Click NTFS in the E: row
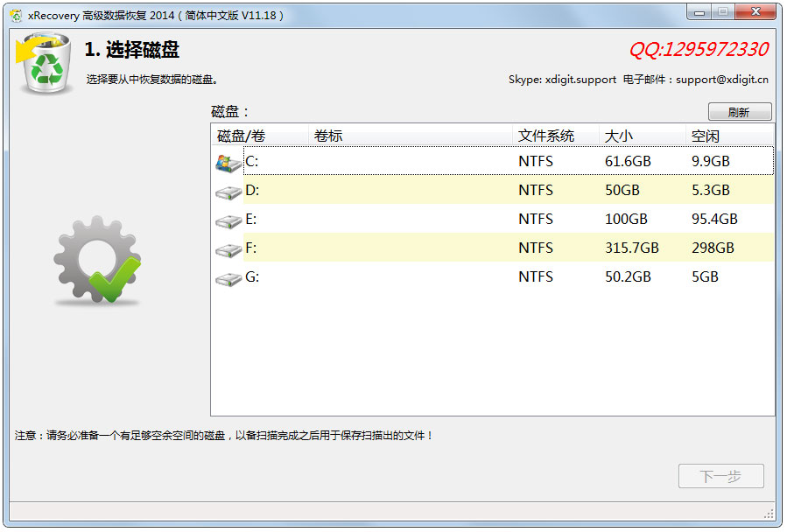Screen dimensions: 787x532 536,219
